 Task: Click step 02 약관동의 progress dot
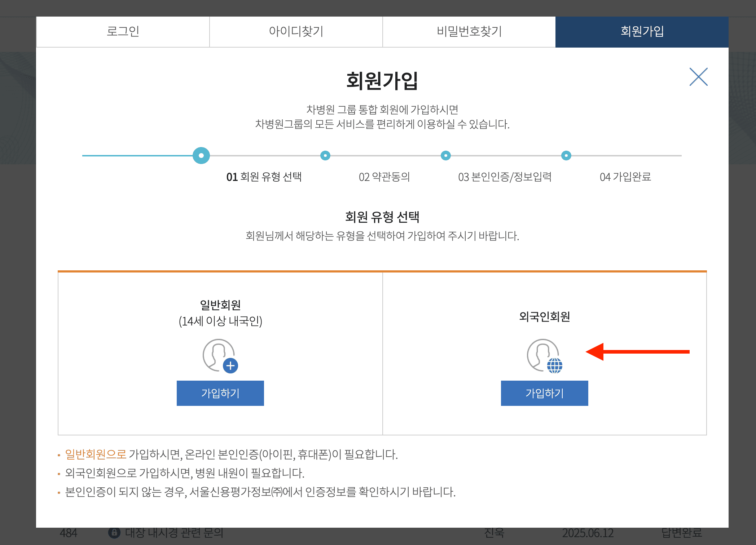click(x=325, y=156)
